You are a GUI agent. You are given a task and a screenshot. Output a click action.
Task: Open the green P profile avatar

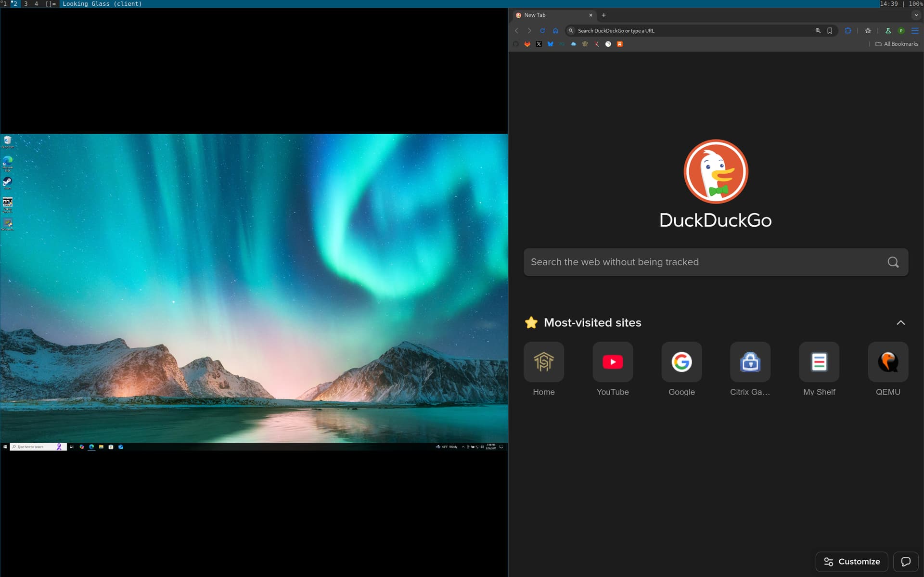[x=901, y=30]
